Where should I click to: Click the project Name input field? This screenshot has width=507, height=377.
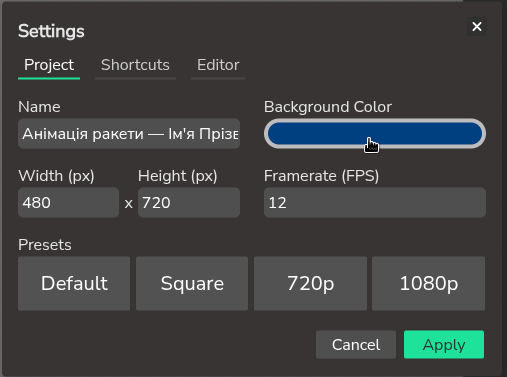click(x=129, y=134)
